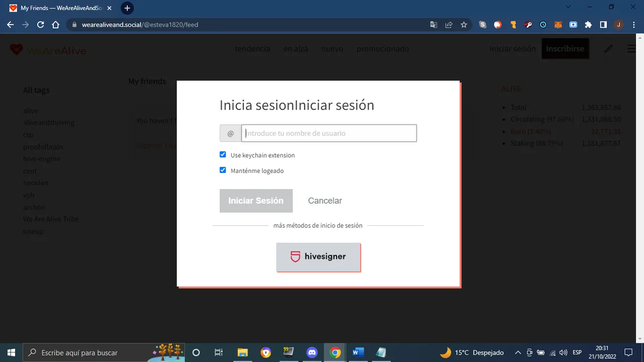Open Discord from the taskbar
The height and width of the screenshot is (362, 644).
(312, 352)
